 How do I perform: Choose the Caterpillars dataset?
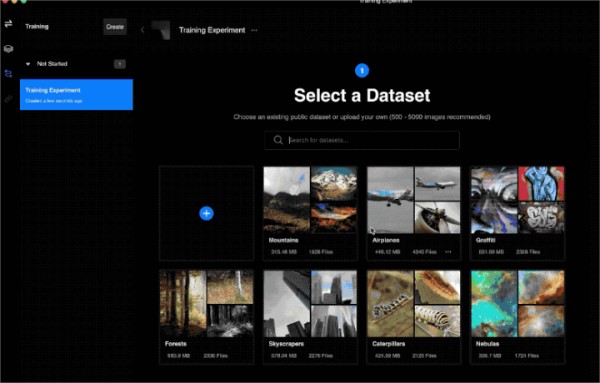pyautogui.click(x=414, y=317)
